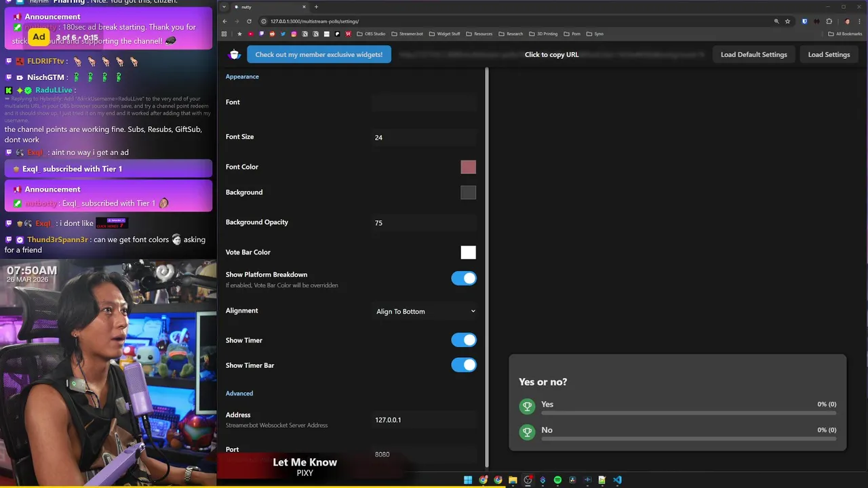The height and width of the screenshot is (488, 868).
Task: Open Notepad++ from the taskbar
Action: tap(602, 480)
